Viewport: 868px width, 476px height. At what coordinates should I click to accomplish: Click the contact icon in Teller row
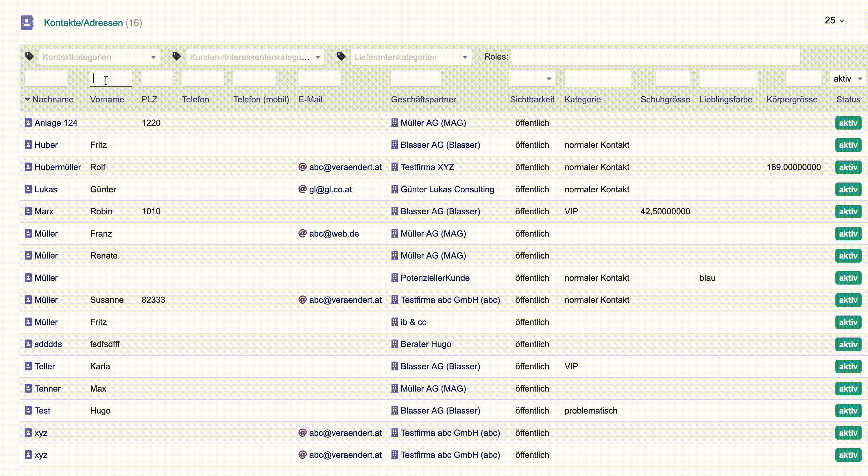coord(28,366)
